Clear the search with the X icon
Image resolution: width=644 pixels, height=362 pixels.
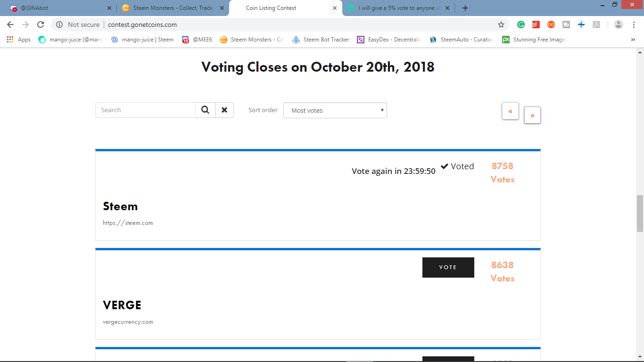(224, 110)
